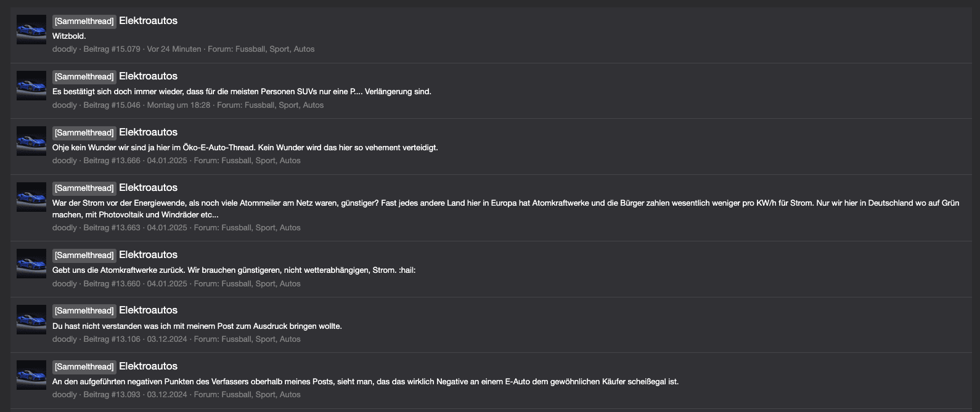This screenshot has height=412, width=980.
Task: Click the avatar next to post #13.663
Action: [31, 197]
